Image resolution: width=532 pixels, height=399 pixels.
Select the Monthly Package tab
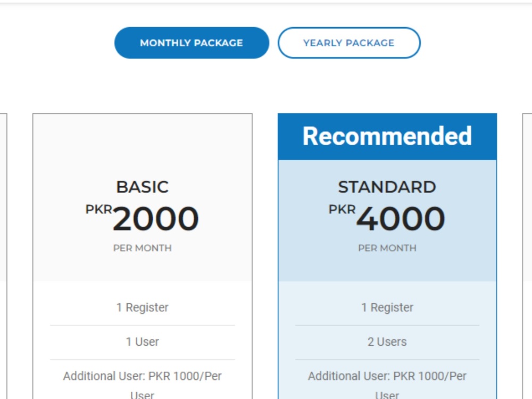[x=192, y=43]
